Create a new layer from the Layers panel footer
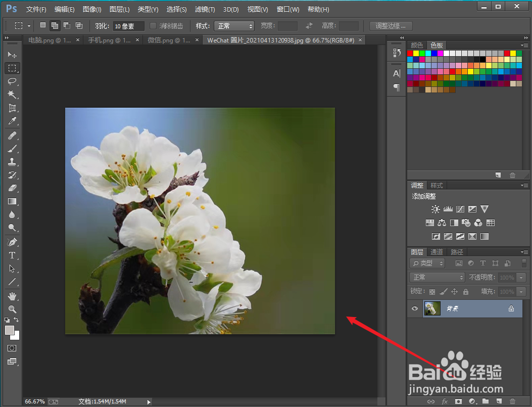The height and width of the screenshot is (407, 532). tap(499, 401)
